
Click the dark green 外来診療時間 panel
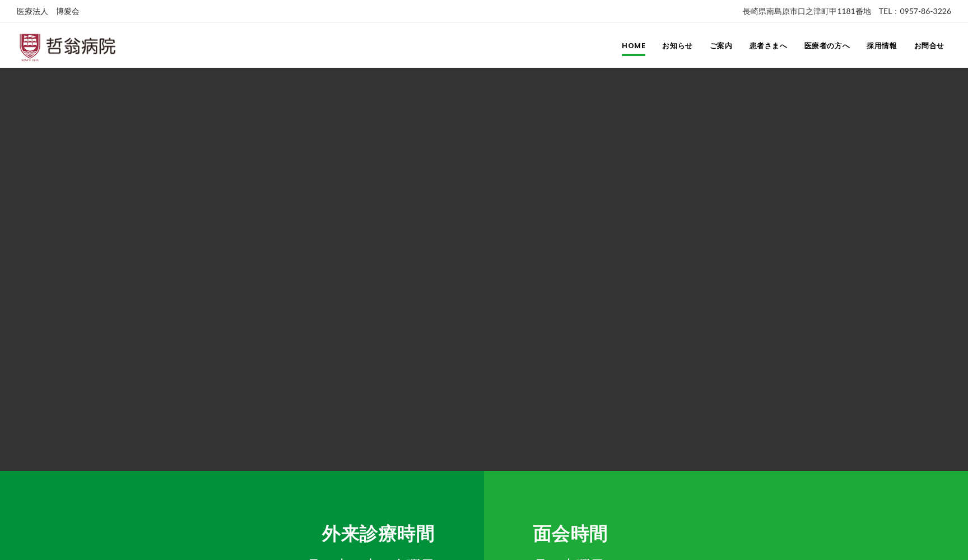[241, 515]
